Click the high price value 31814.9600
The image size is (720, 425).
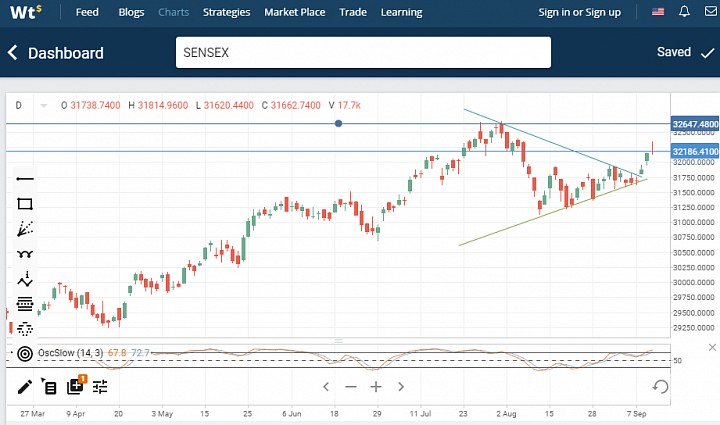pyautogui.click(x=163, y=106)
